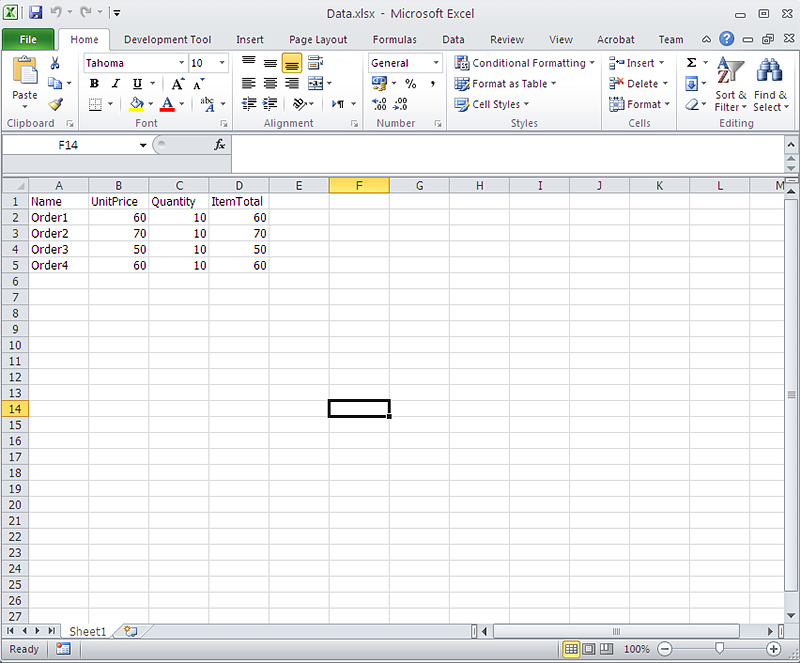Click the Copy icon
This screenshot has width=800, height=663.
click(x=55, y=83)
